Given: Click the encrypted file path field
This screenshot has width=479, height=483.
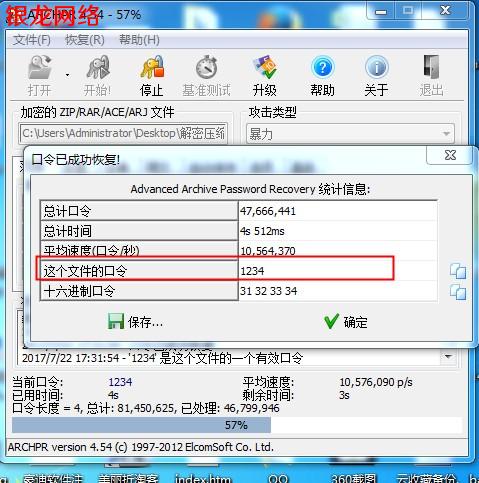Looking at the screenshot, I should (x=123, y=134).
